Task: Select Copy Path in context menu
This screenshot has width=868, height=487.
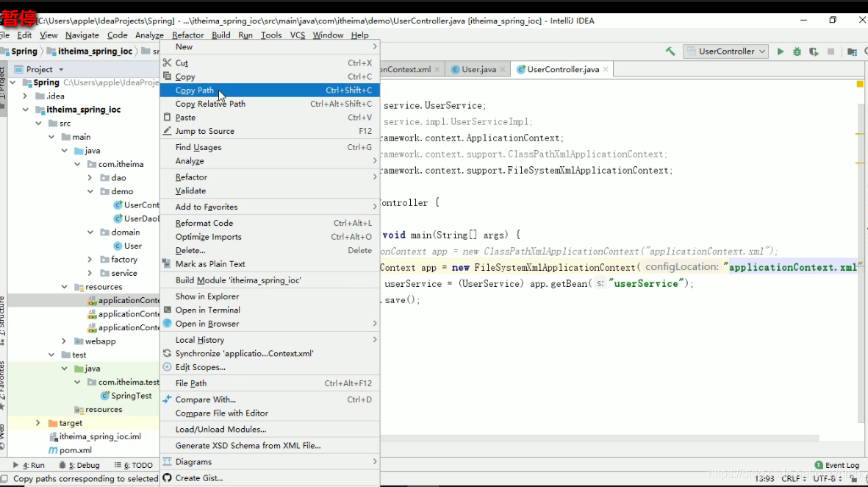Action: 270,90
